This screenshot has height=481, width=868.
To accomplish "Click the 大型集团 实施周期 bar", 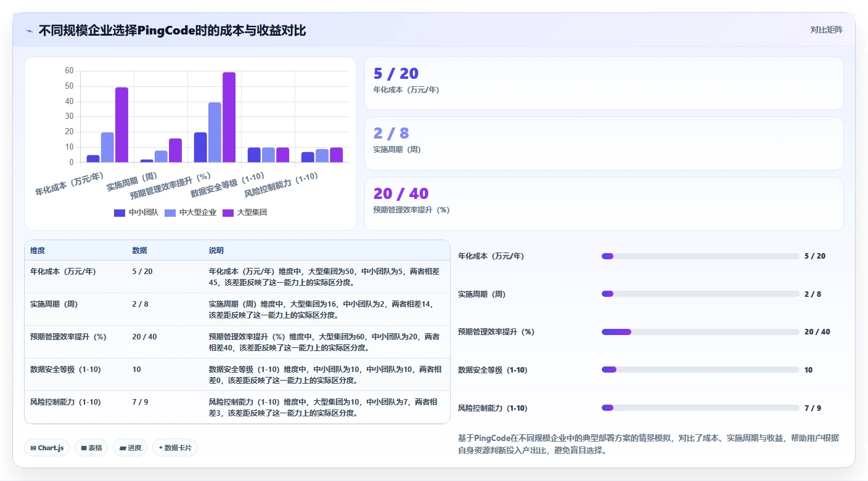I will (175, 150).
